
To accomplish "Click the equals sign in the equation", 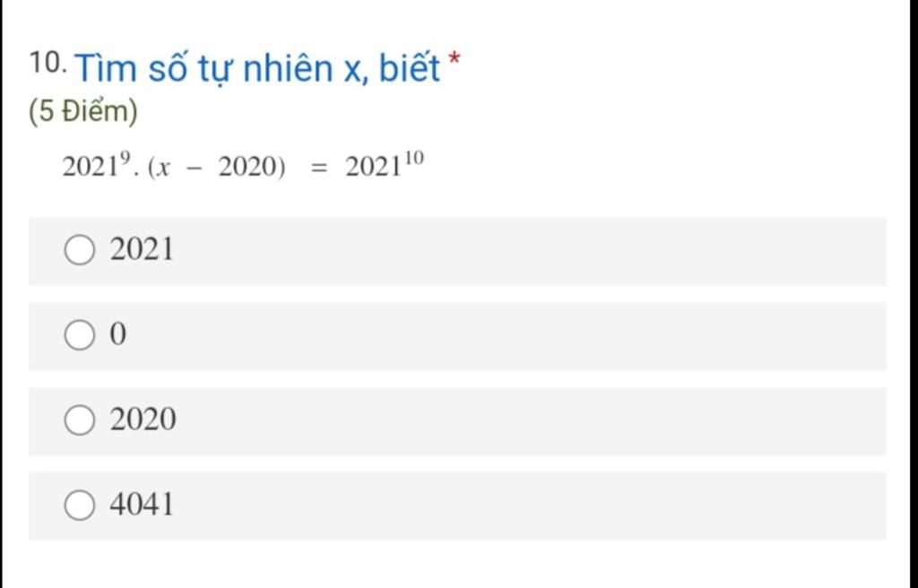I will coord(316,169).
